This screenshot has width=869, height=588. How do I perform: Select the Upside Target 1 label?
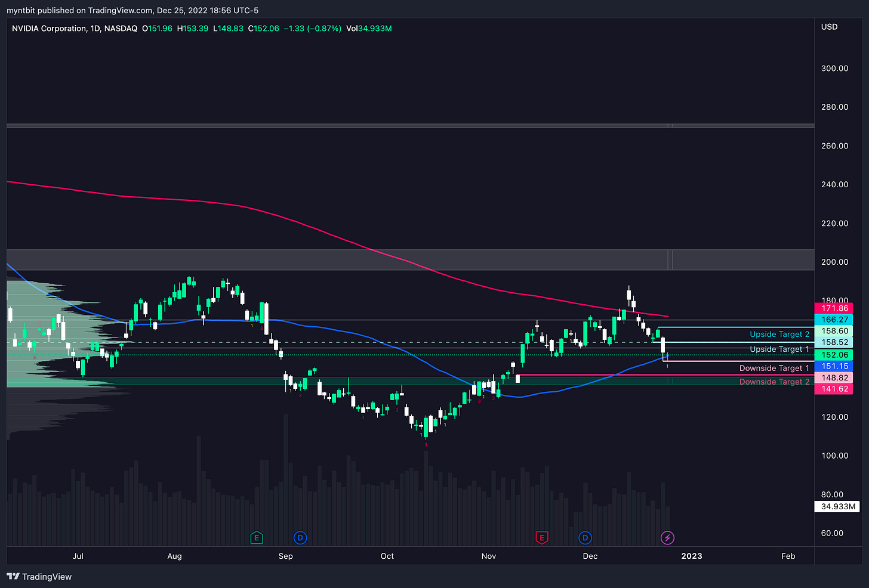779,349
